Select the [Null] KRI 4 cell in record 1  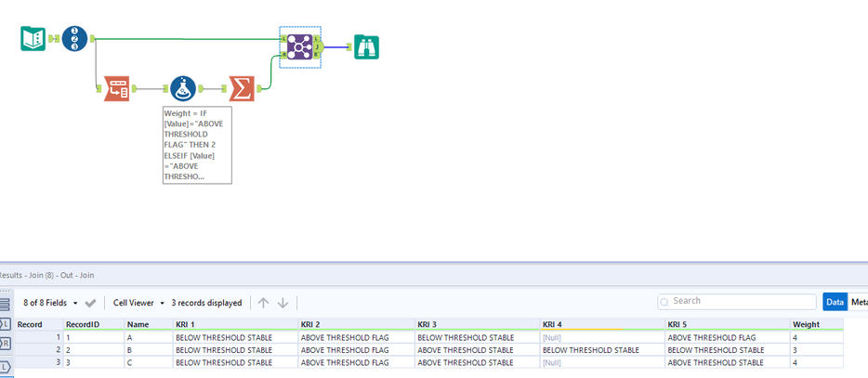602,337
